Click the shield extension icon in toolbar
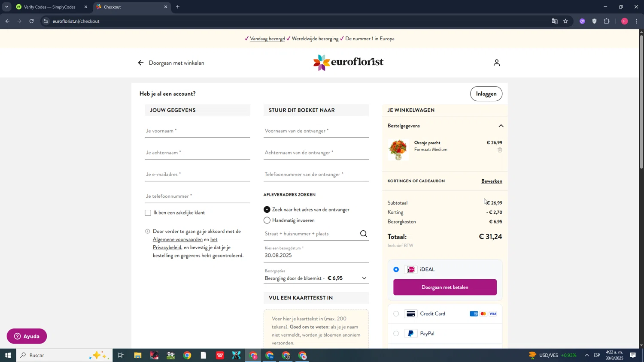This screenshot has width=644, height=362. (595, 21)
